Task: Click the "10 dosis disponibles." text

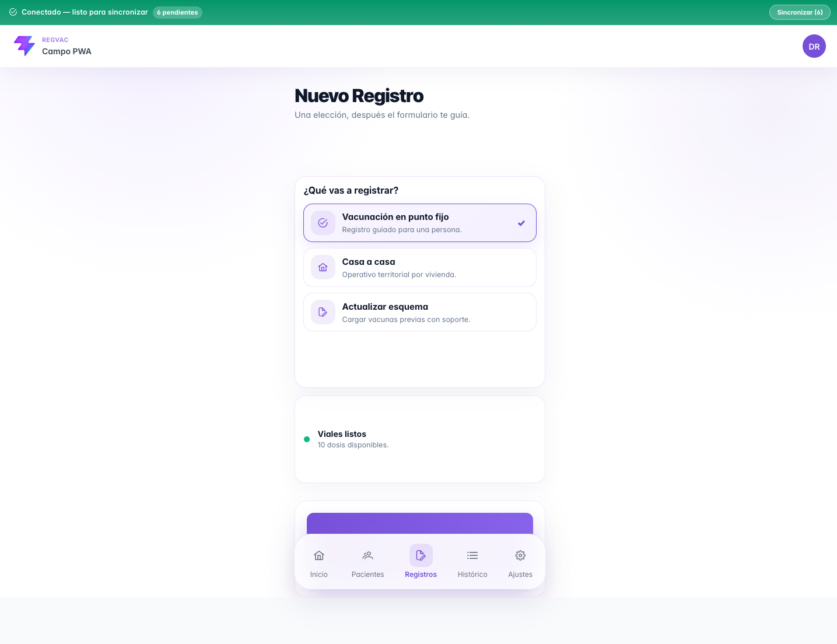Action: pos(353,445)
